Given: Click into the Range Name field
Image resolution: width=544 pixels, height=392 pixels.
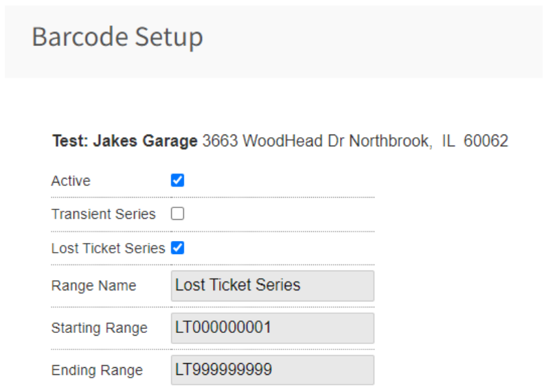Looking at the screenshot, I should [272, 286].
